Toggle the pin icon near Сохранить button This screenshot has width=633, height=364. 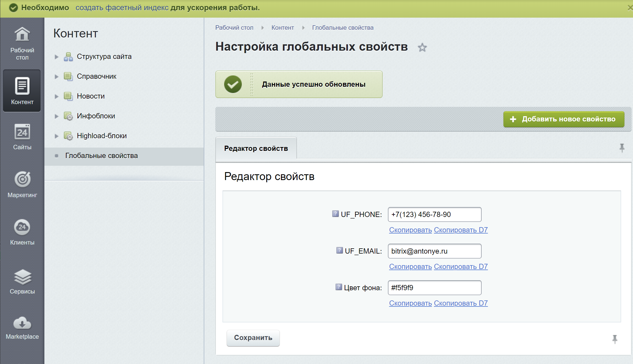[x=615, y=339]
